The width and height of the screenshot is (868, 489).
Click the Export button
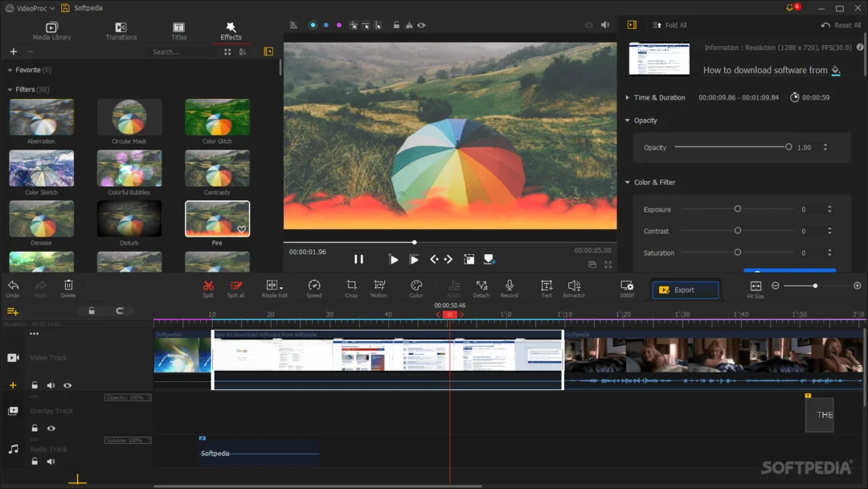[x=686, y=290]
